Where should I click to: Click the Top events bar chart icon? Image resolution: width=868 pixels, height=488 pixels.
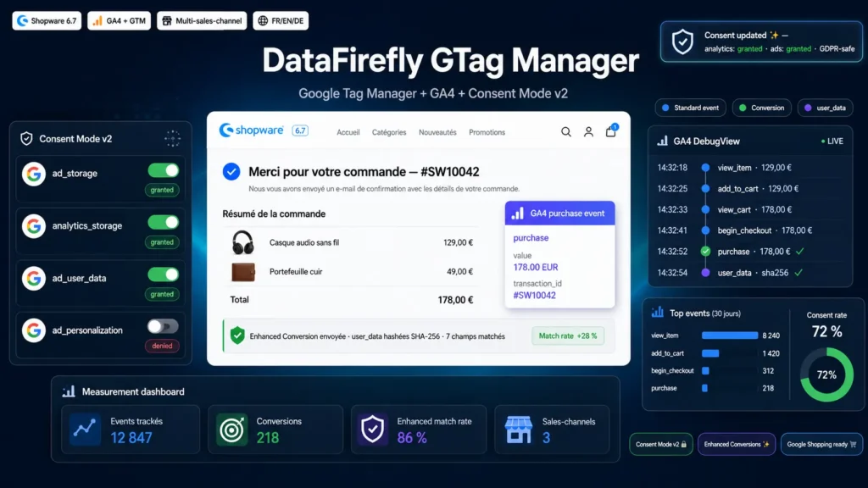pyautogui.click(x=658, y=313)
